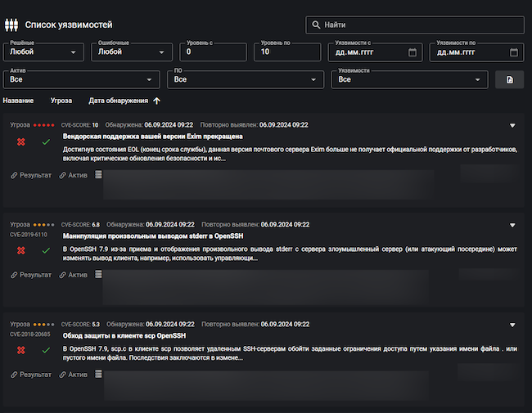Screen dimensions: 532x413
Task: Expand the Exim vulnerability card arrow
Action: (x=512, y=125)
